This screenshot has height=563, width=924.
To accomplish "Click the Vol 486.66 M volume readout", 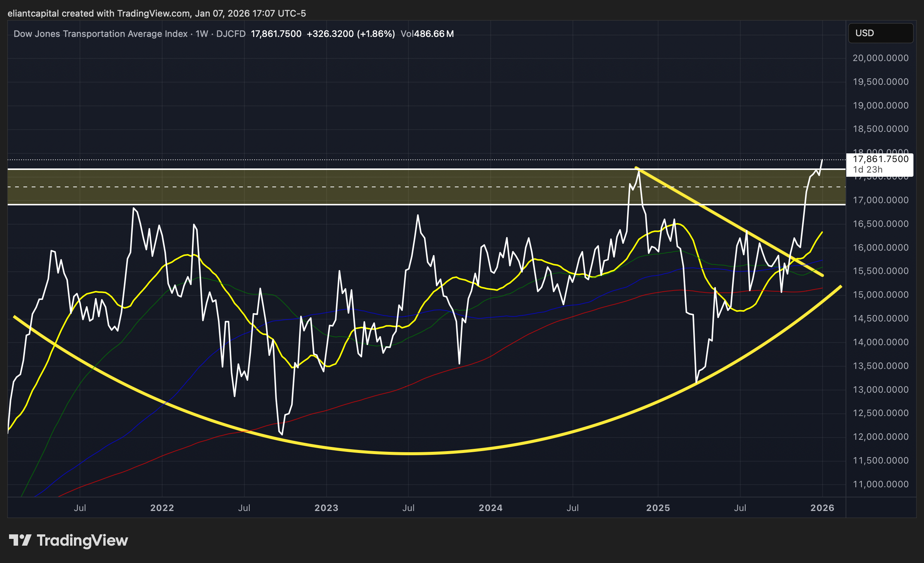I will 427,34.
